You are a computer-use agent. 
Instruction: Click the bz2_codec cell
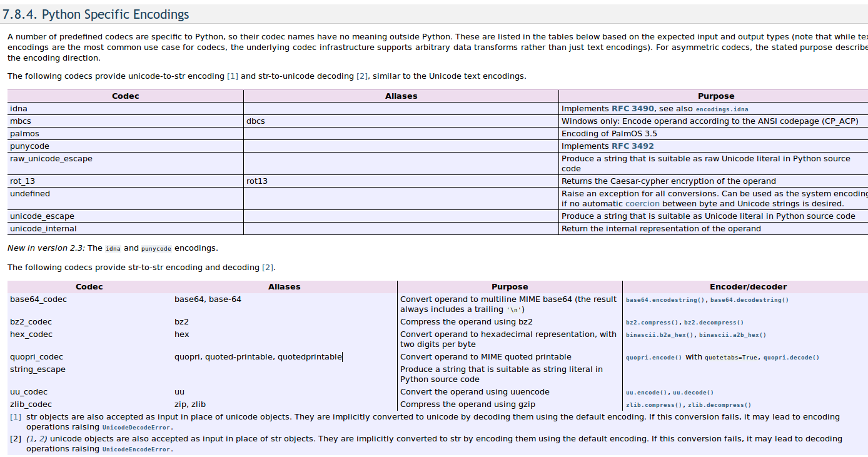click(x=89, y=322)
